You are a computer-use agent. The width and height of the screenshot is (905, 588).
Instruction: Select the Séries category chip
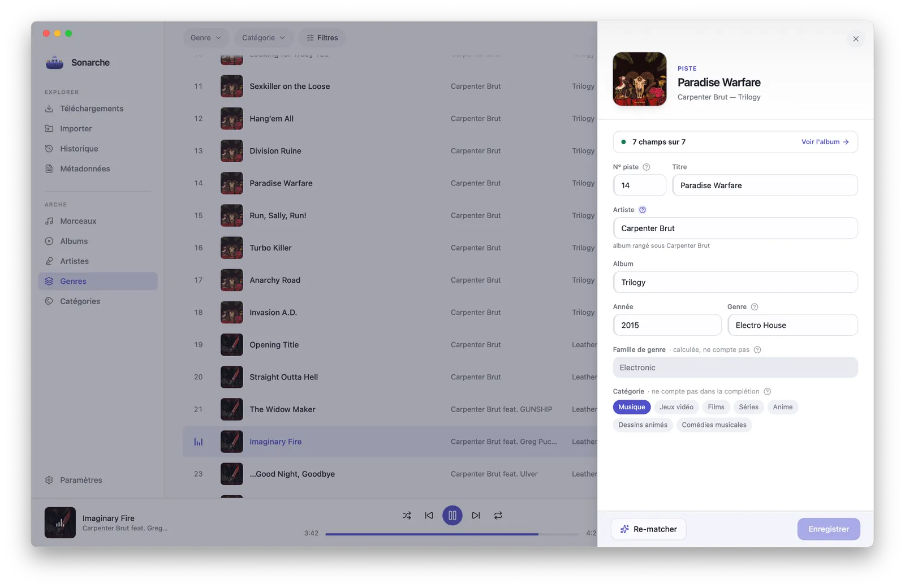click(749, 407)
